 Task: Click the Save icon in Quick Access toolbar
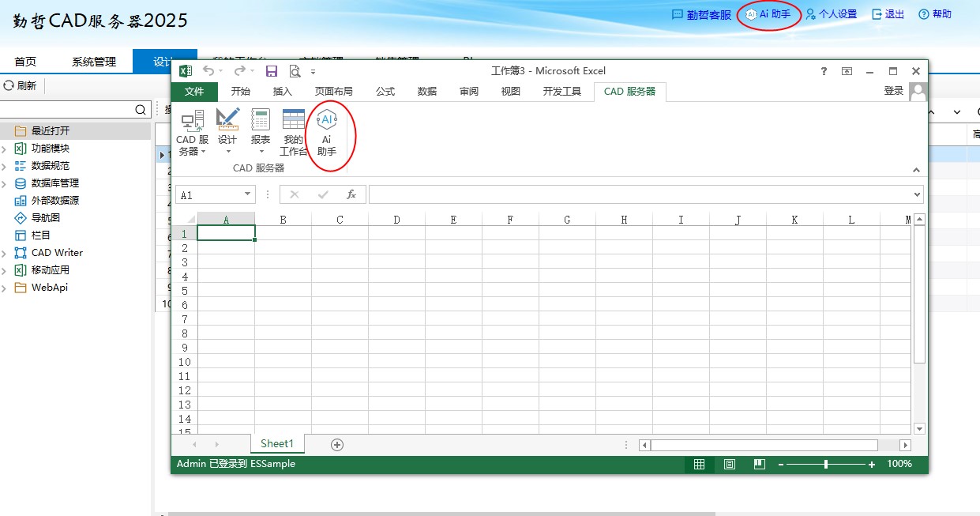click(272, 71)
